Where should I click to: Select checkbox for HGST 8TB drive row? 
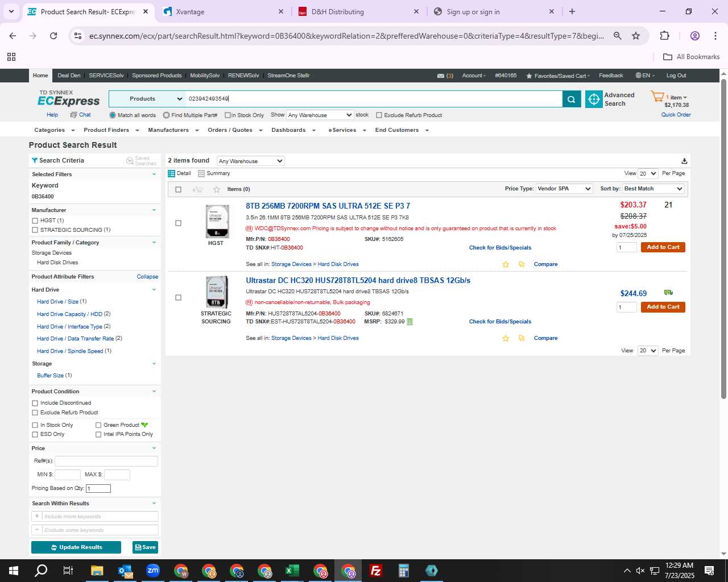(178, 223)
